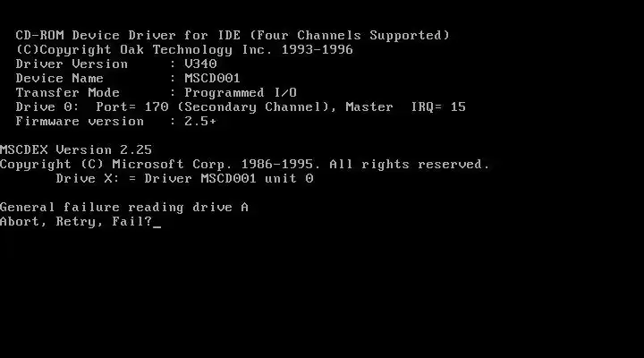Image resolution: width=644 pixels, height=358 pixels.
Task: Click the Driver MSCD001 unit 0 text
Action: coord(229,178)
